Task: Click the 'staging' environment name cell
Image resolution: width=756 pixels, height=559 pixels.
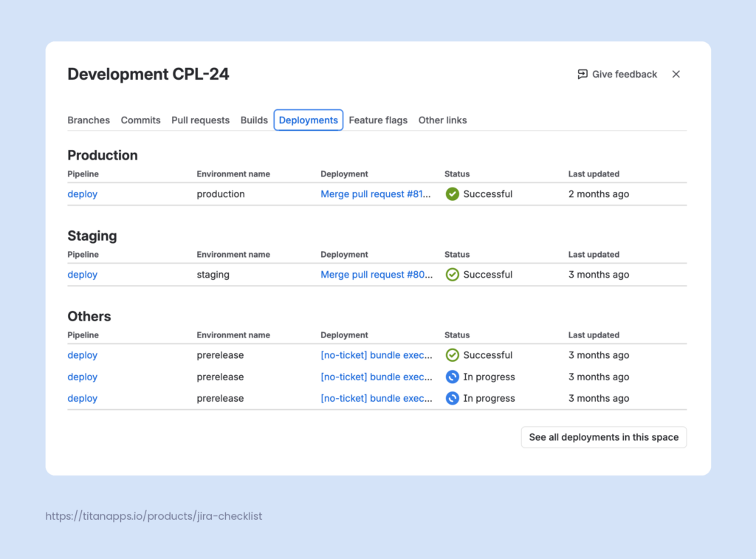Action: pos(213,275)
